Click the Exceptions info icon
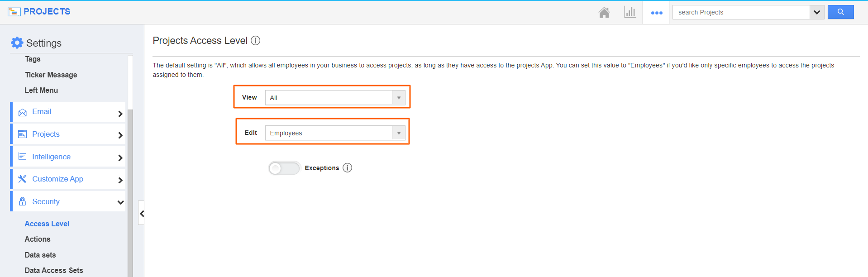This screenshot has width=868, height=277. point(347,168)
